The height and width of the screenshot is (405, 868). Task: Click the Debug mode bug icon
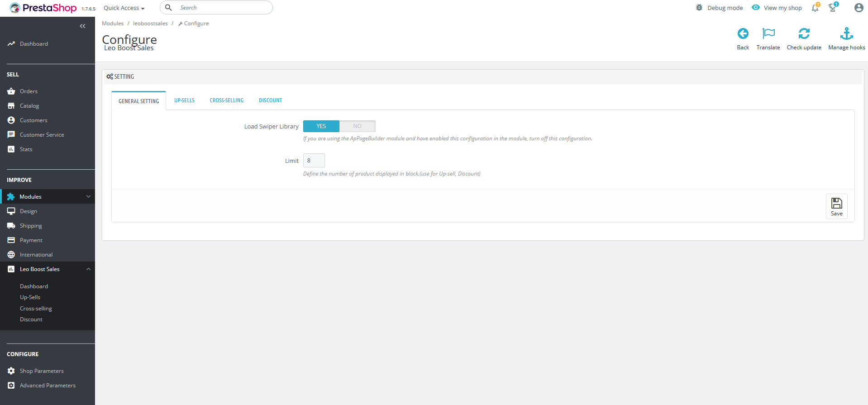(x=699, y=8)
